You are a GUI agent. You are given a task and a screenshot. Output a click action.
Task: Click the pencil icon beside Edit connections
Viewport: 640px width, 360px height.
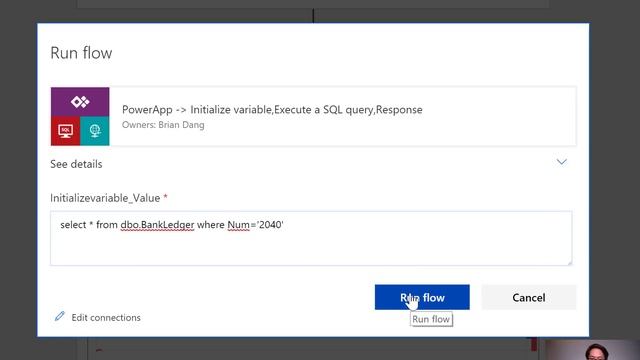60,316
